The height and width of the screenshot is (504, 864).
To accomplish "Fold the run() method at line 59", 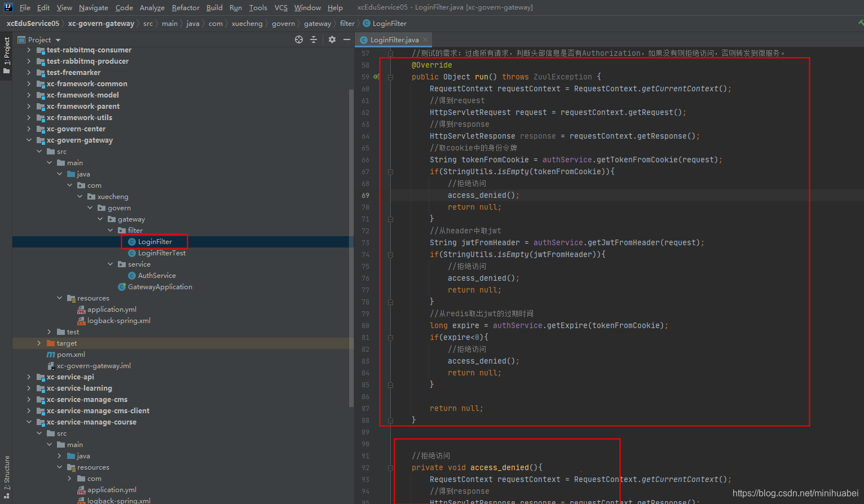I will tap(390, 77).
